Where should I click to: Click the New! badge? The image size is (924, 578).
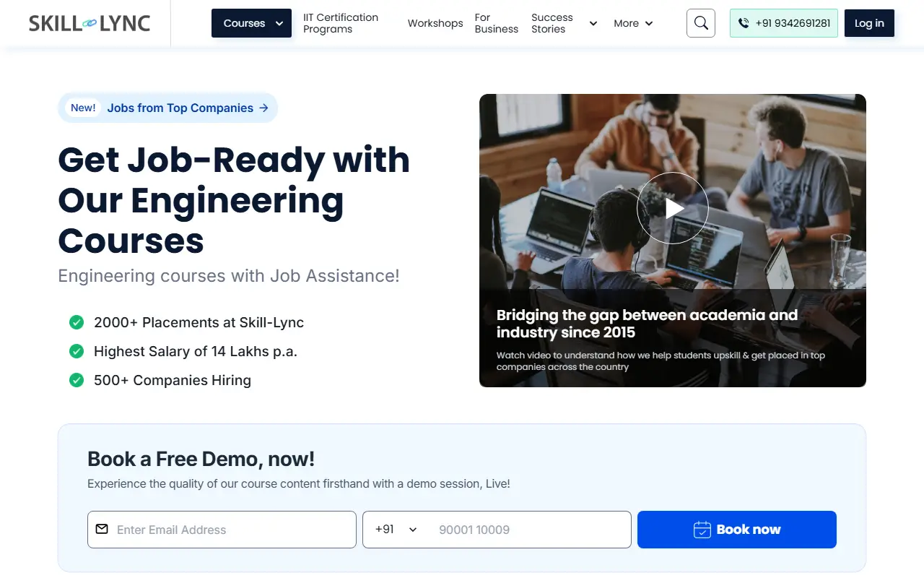83,108
